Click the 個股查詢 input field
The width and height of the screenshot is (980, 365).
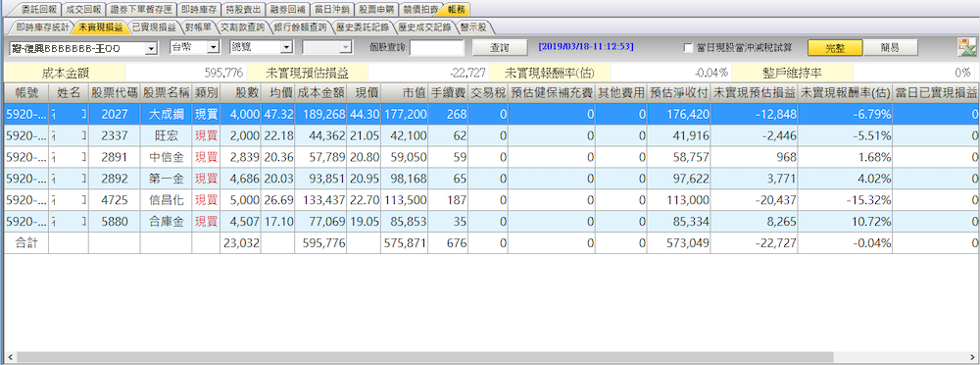click(x=436, y=48)
